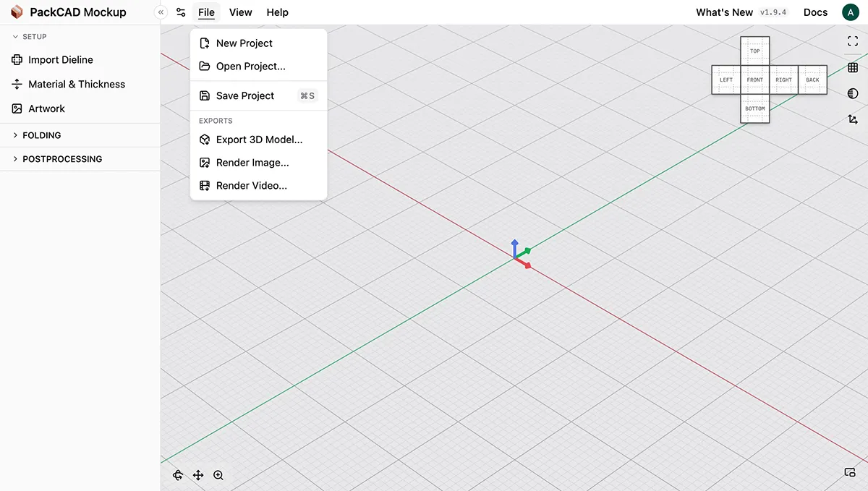This screenshot has width=868, height=491.
Task: Select Render Video... menu entry
Action: click(x=259, y=186)
